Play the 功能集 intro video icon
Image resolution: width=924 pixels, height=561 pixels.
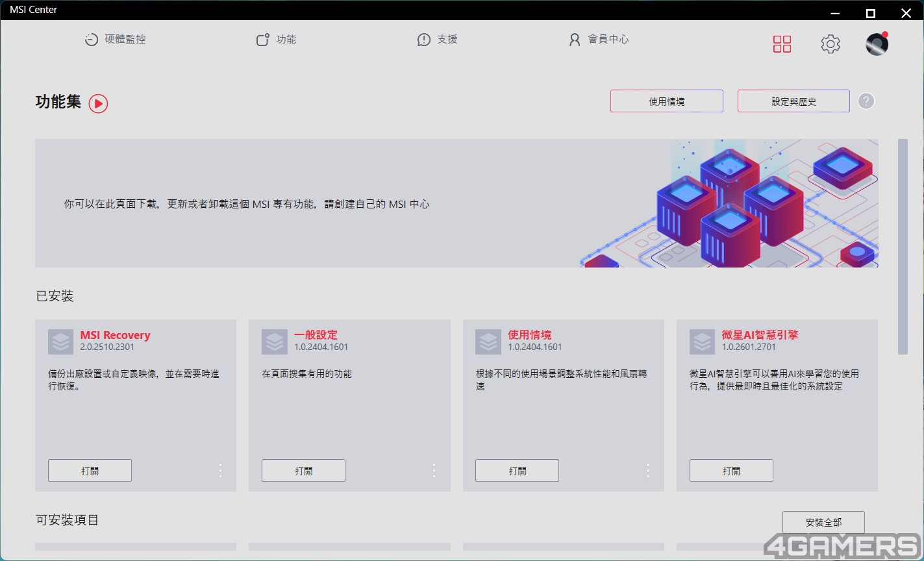(98, 103)
